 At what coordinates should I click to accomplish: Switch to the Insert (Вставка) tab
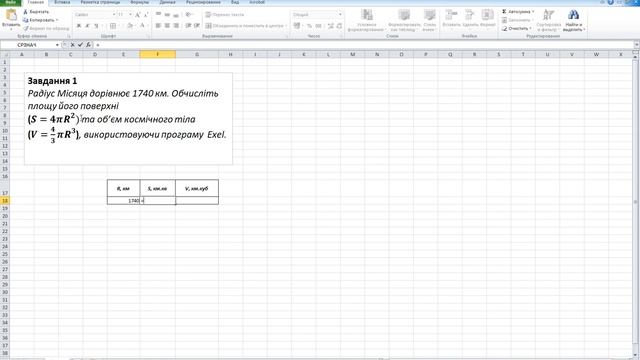pyautogui.click(x=62, y=2)
